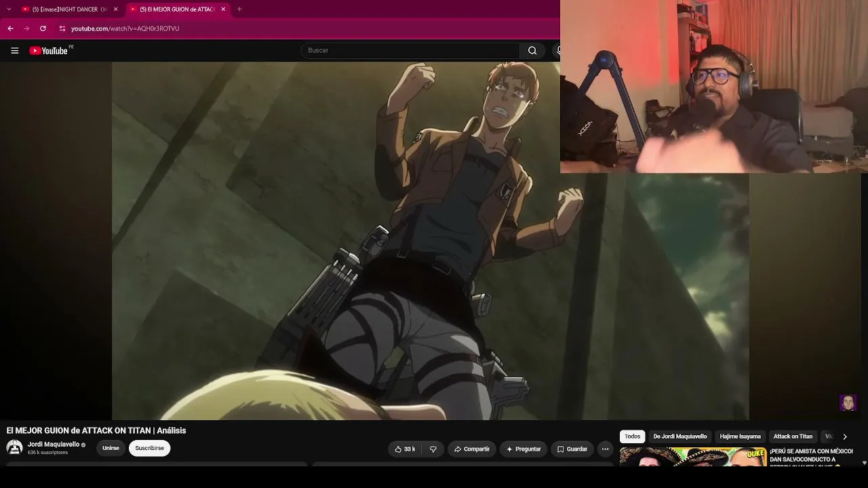Open more actions three-dot menu
Screen dimensions: 868x488
(605, 449)
